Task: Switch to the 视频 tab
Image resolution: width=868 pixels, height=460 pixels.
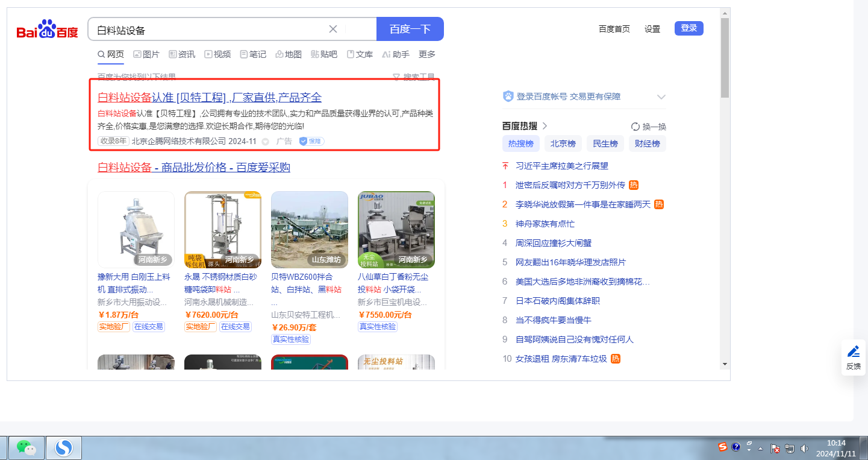Action: 217,54
